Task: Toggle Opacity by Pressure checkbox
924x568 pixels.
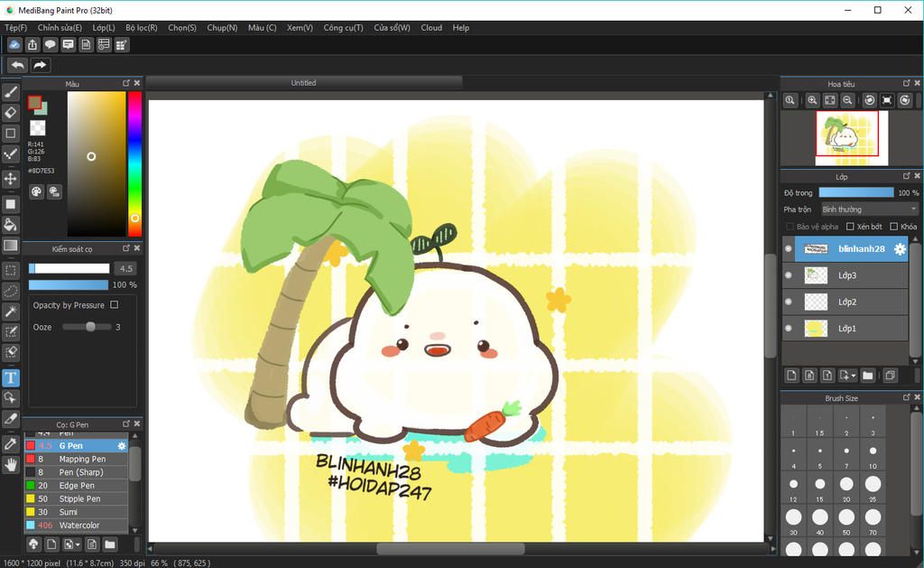Action: click(115, 305)
